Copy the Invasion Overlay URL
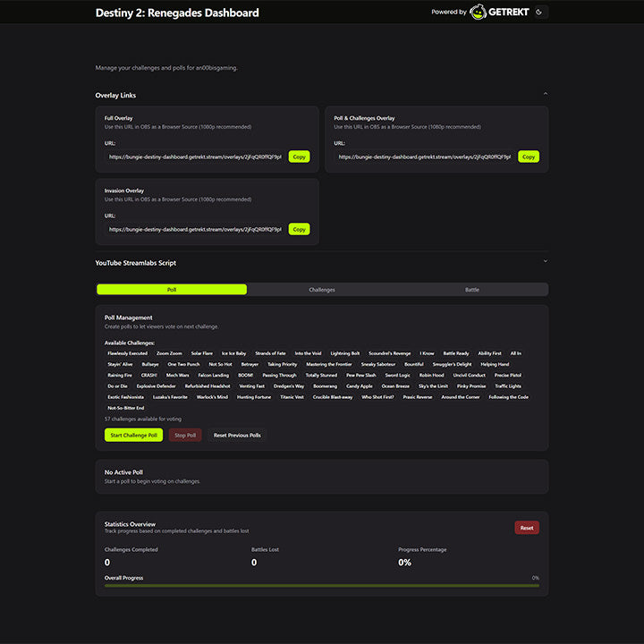The image size is (644, 644). tap(299, 229)
